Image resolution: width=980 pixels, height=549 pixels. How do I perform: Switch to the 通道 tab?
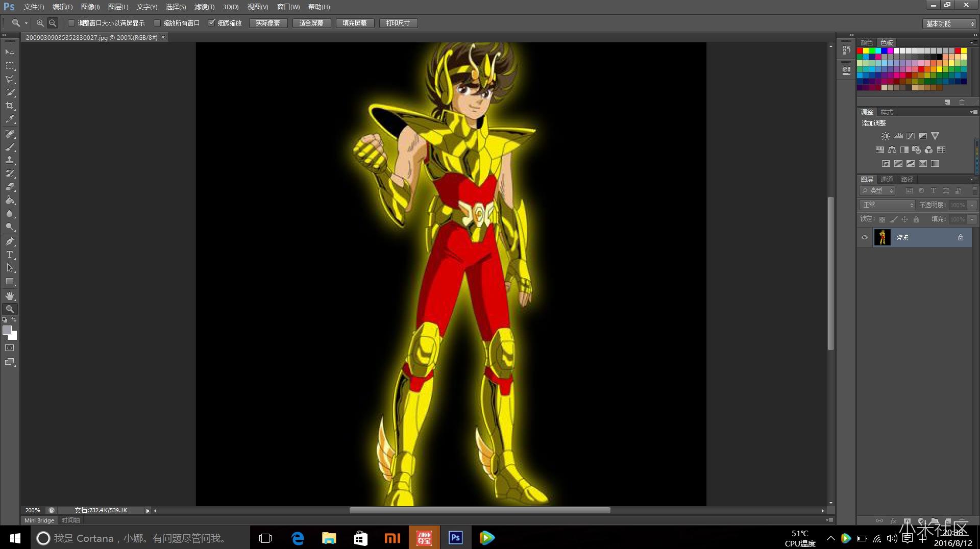887,179
